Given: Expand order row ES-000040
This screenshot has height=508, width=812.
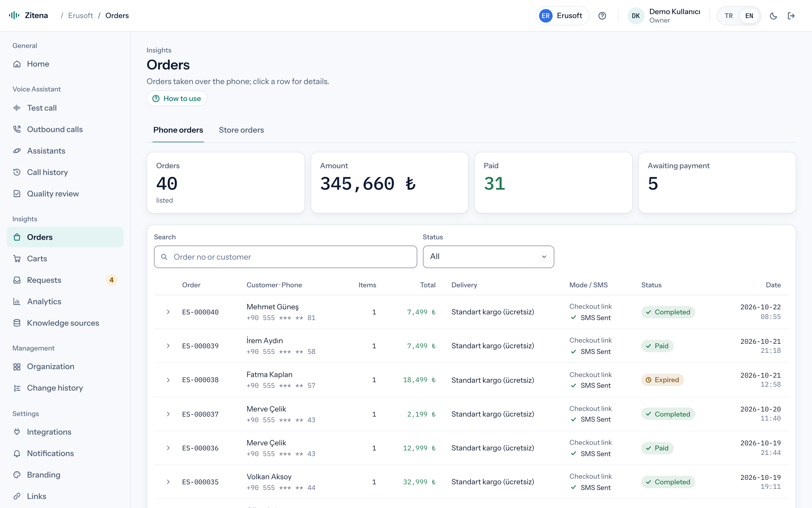Looking at the screenshot, I should coord(168,312).
